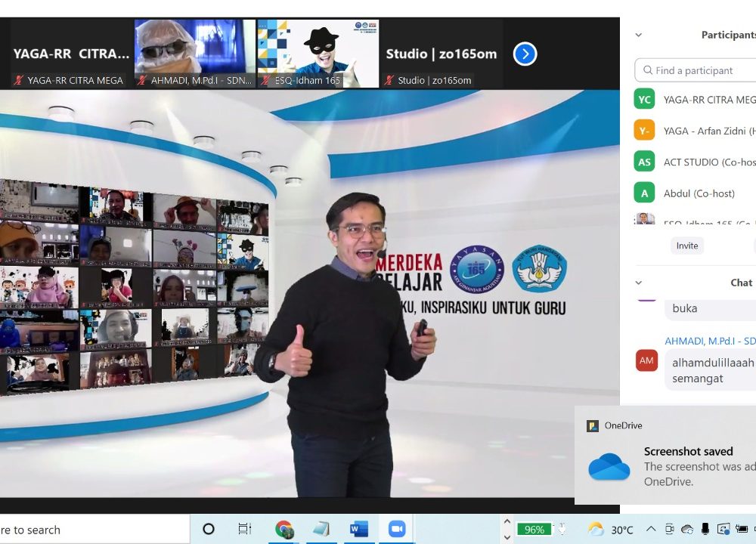
Task: Open the weather widget showing 30°C
Action: point(611,530)
